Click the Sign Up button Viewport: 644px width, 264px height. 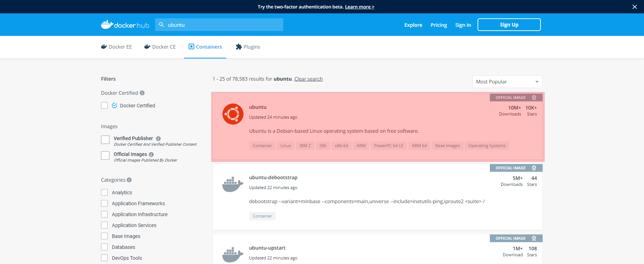coord(509,25)
